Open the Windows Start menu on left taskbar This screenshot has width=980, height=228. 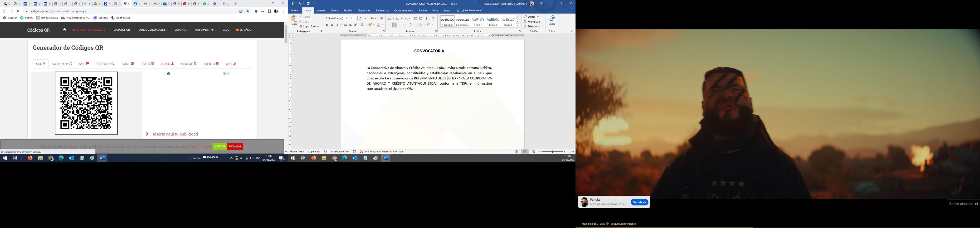coord(5,158)
